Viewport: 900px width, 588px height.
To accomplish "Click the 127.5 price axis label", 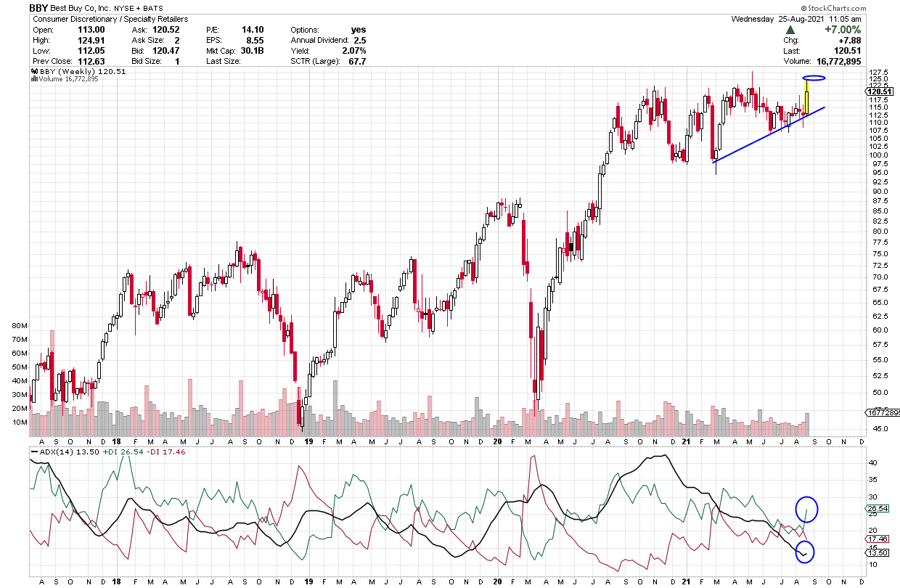I will tap(877, 71).
